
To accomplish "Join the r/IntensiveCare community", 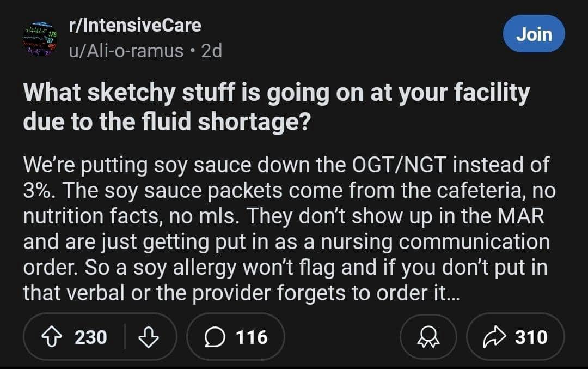I will [534, 34].
